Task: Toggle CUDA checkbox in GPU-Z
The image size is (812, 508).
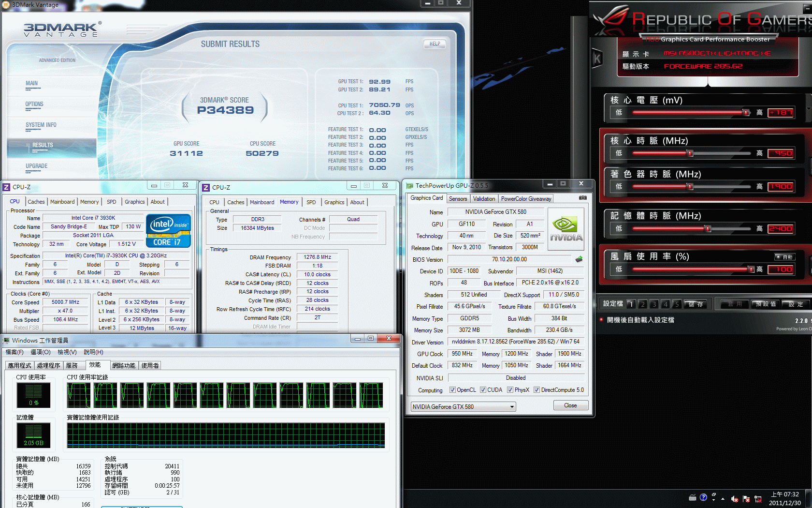Action: [483, 390]
